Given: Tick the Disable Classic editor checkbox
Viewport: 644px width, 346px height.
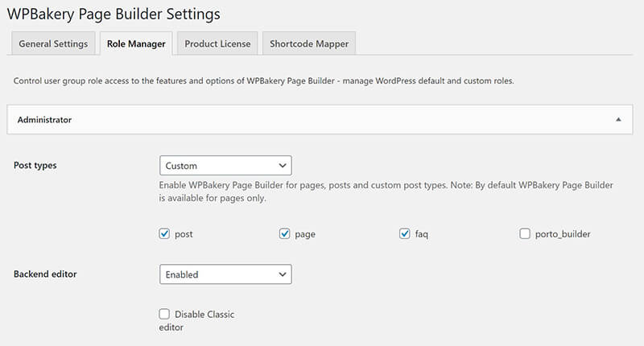Looking at the screenshot, I should (x=164, y=314).
